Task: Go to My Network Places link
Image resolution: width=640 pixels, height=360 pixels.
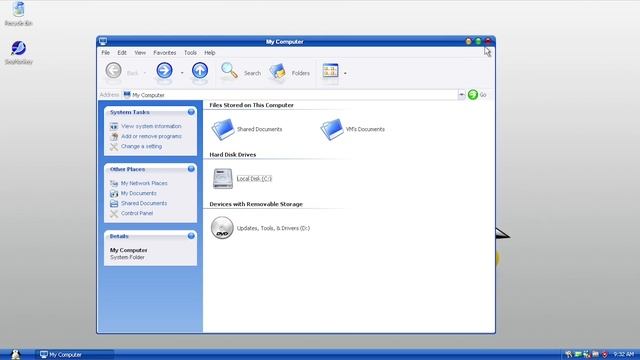Action: coord(144,183)
